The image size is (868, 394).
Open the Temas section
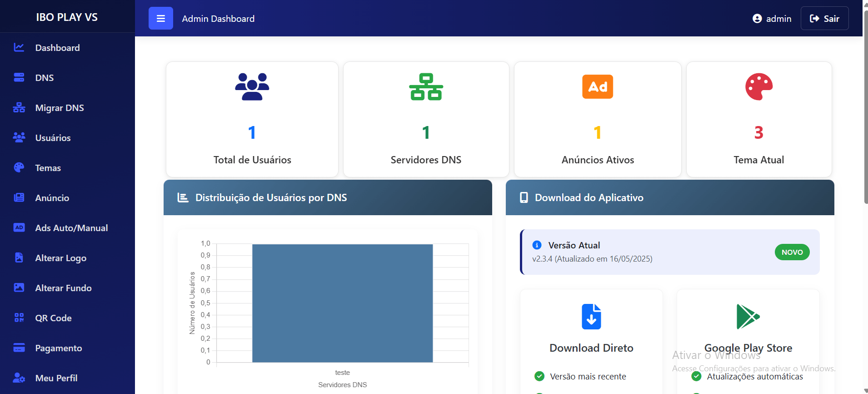point(48,168)
